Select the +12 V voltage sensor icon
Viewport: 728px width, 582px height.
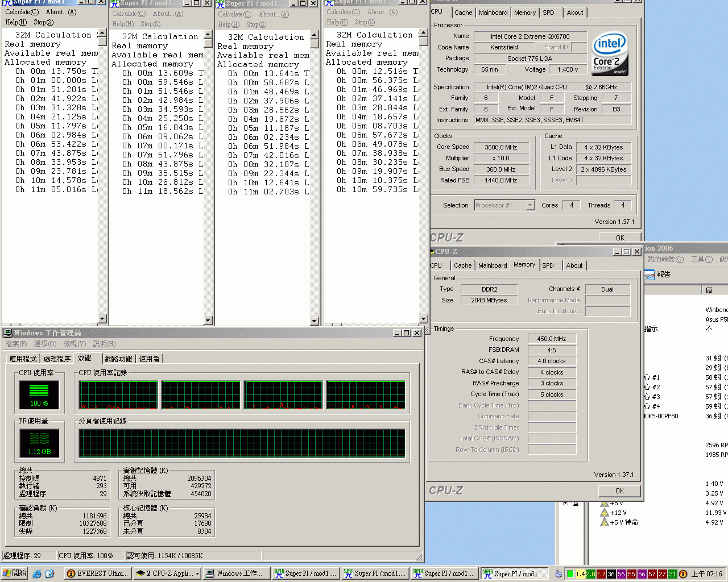[x=605, y=513]
